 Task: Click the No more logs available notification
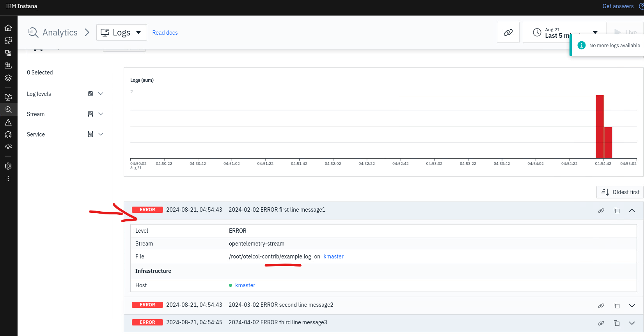coord(607,45)
